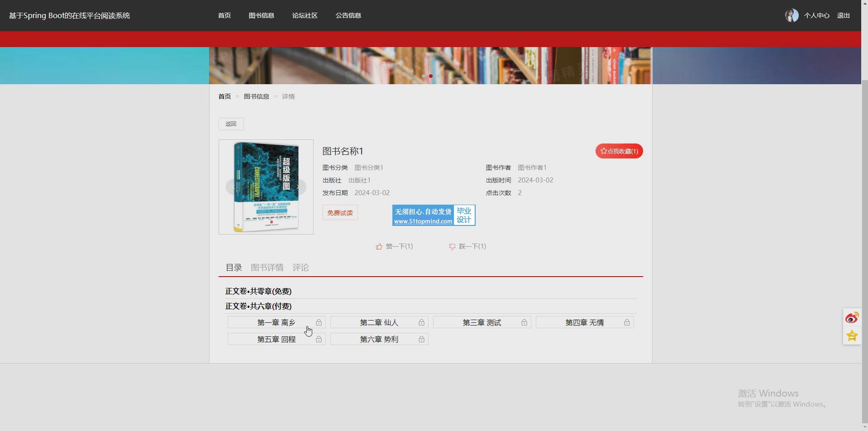Open chapter 第四章 无情
This screenshot has height=431, width=868.
585,322
